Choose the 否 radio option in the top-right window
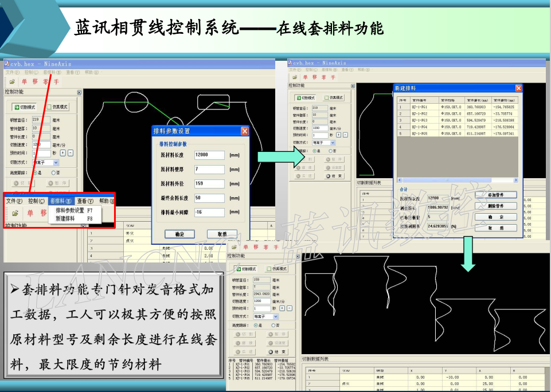Screen dimensions: 551x392 coord(331,151)
